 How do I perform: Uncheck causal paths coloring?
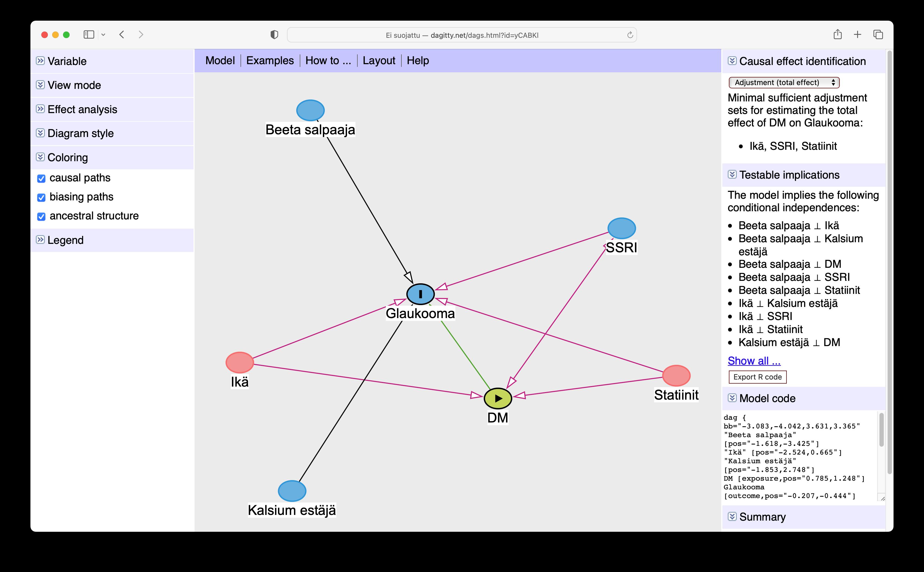point(41,178)
